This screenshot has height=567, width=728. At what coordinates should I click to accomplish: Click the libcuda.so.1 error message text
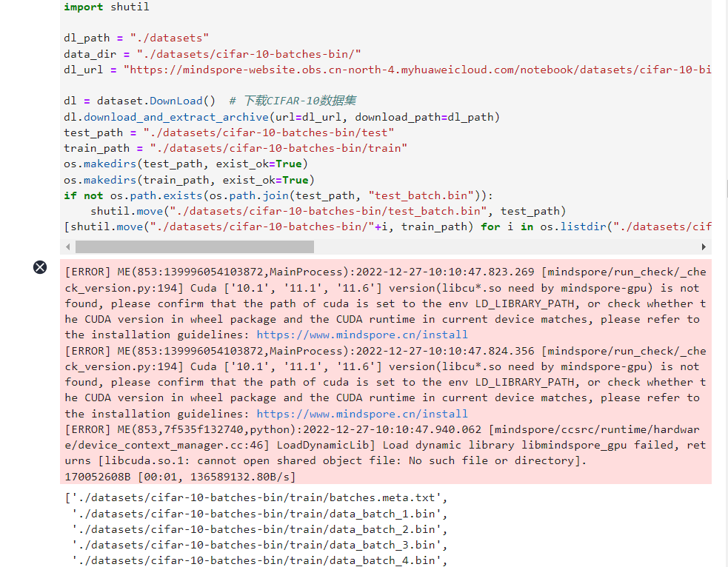pos(342,460)
